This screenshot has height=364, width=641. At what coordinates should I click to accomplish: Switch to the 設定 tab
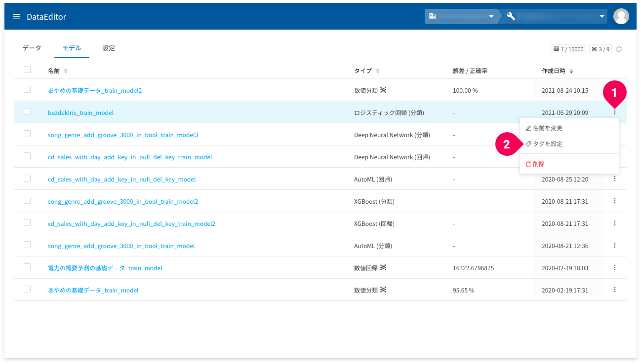click(x=109, y=48)
